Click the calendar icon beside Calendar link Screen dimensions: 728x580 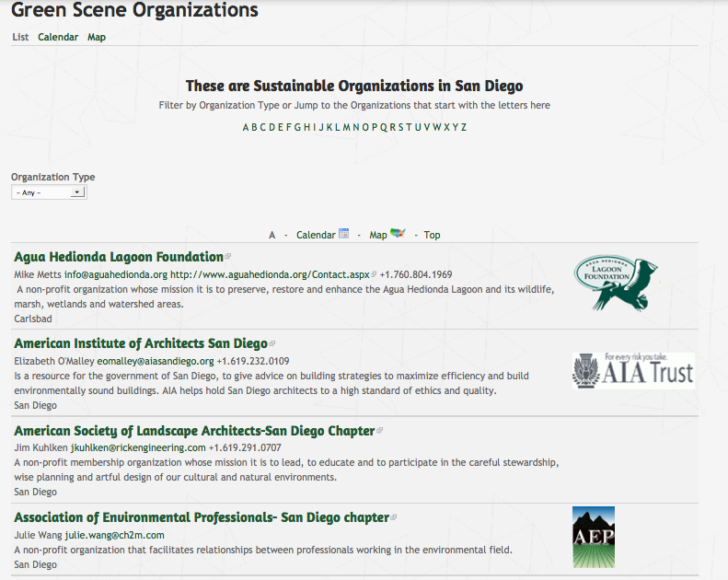click(344, 234)
